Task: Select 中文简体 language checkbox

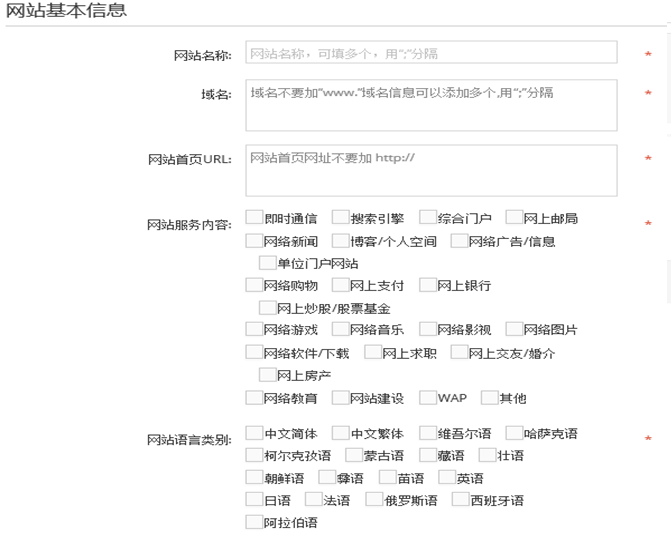Action: (x=254, y=434)
